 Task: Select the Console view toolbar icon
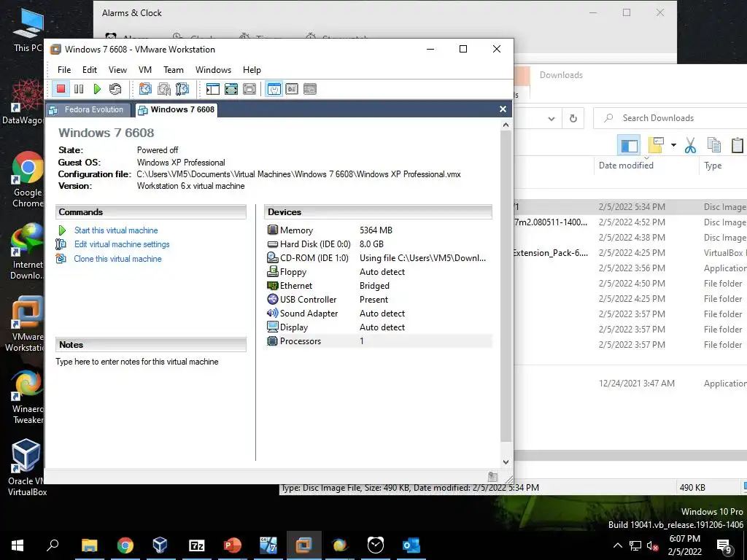click(x=310, y=89)
